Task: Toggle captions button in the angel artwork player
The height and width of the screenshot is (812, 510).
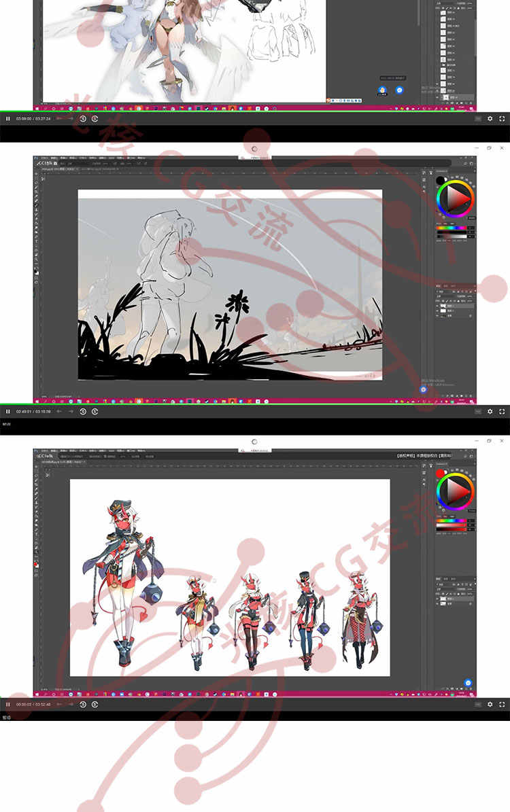Action: (x=478, y=119)
